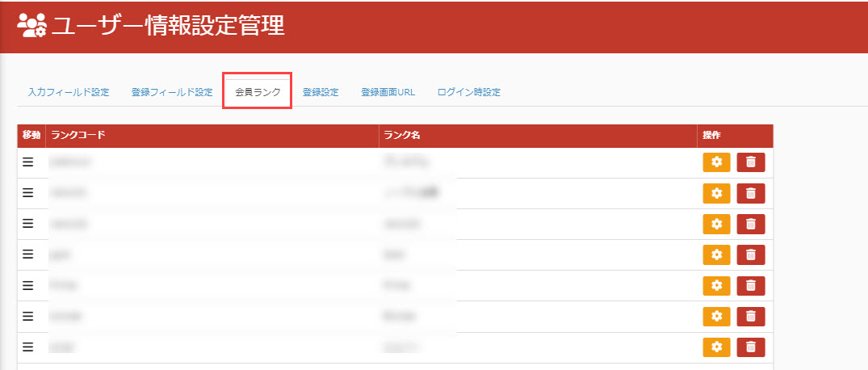Click the drag handle of first row

(27, 162)
